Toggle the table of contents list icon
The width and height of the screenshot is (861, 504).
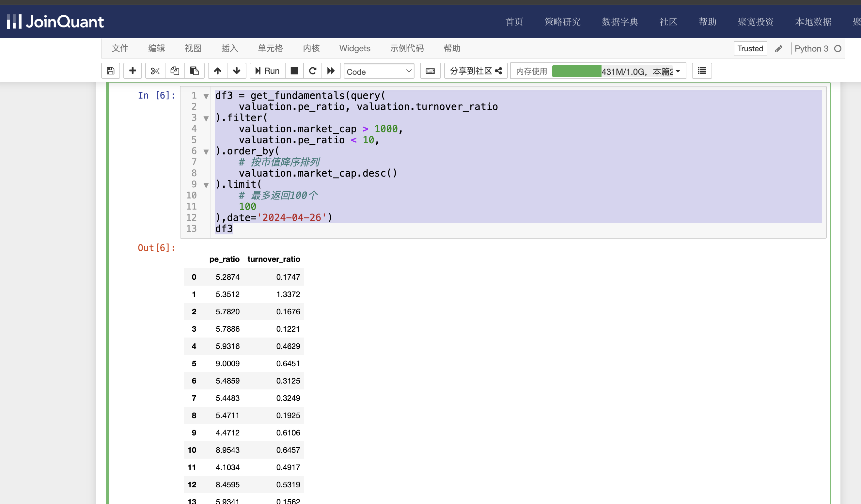[x=702, y=71]
